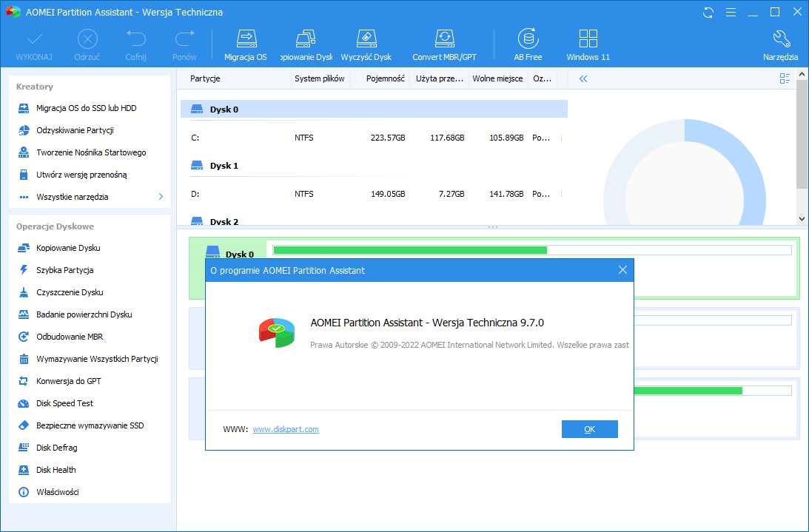
Task: Click the partition list scrollbar down arrow
Action: 802,219
